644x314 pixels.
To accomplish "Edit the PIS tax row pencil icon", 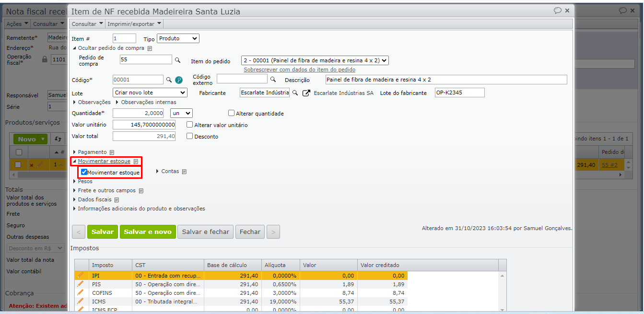I will tap(81, 284).
